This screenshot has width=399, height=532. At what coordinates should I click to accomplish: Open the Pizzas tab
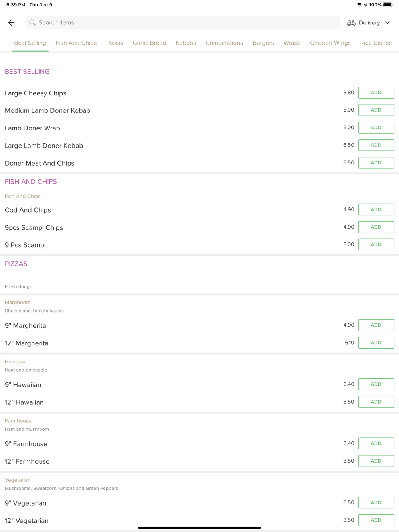(x=115, y=43)
